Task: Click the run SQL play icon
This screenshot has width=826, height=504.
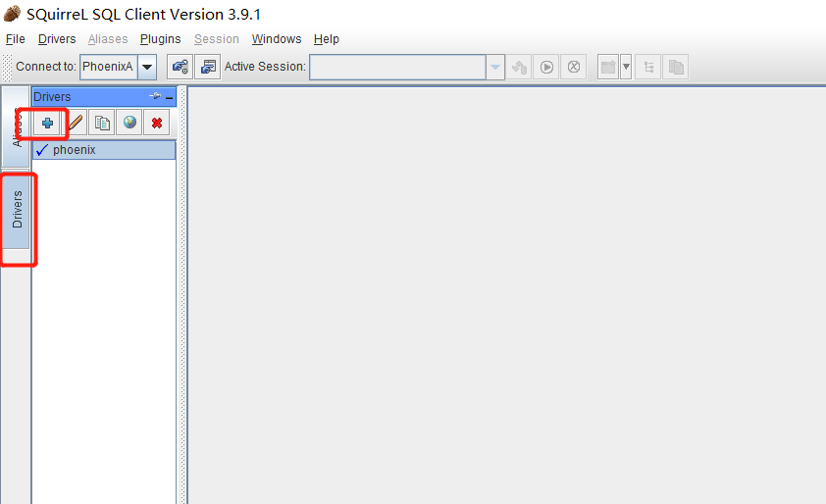Action: pos(546,67)
